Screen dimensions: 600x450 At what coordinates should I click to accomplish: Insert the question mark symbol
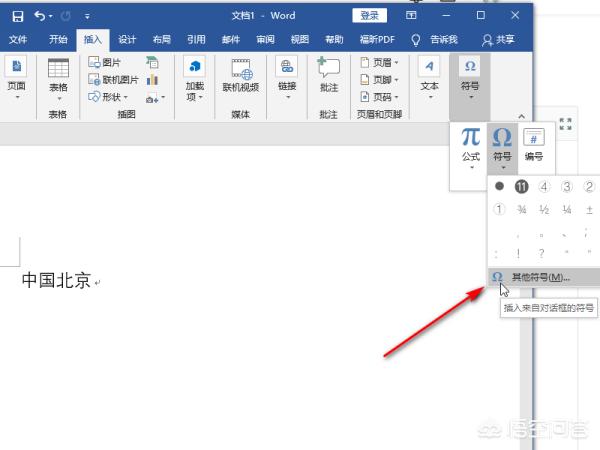pyautogui.click(x=541, y=253)
